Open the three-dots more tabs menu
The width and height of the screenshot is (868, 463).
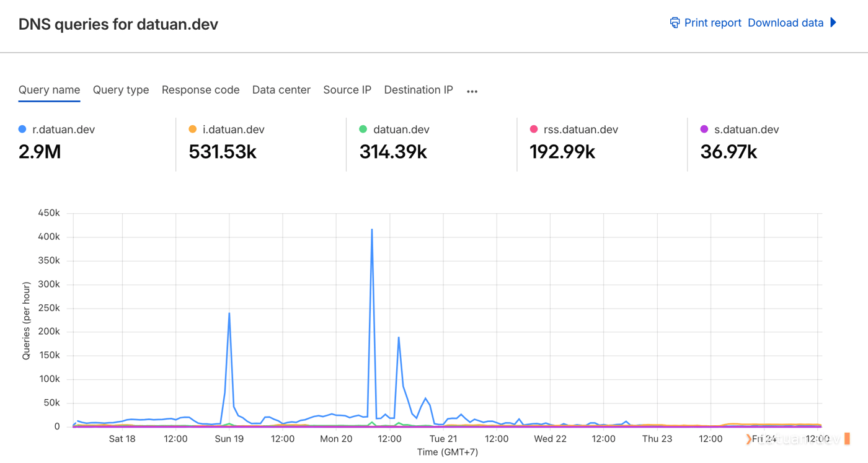coord(472,91)
